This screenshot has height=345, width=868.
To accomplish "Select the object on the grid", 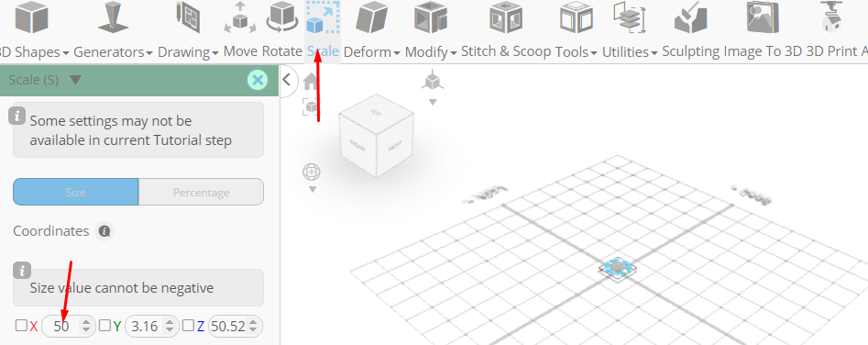I will coord(617,268).
